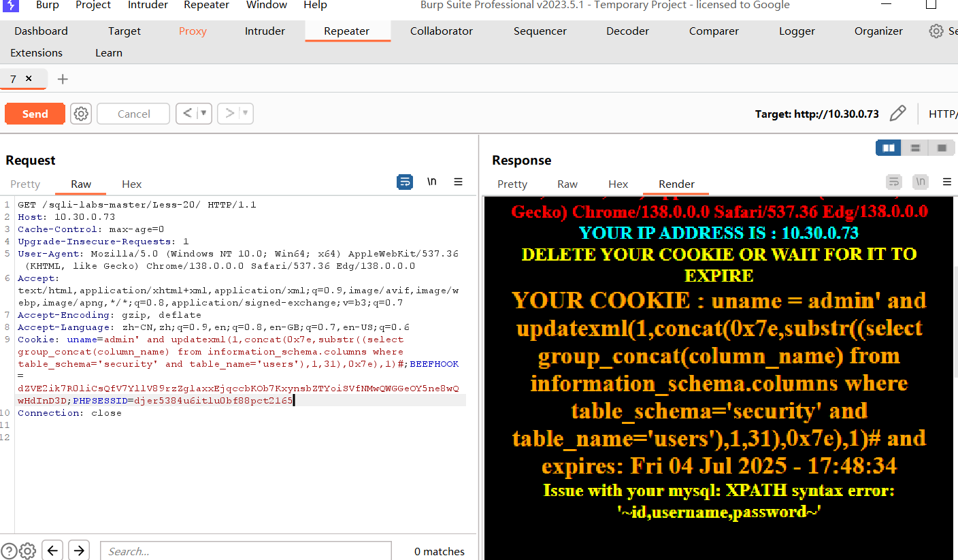Screen dimensions: 958x560
Task: Open the request pane hamburger menu
Action: tap(459, 182)
